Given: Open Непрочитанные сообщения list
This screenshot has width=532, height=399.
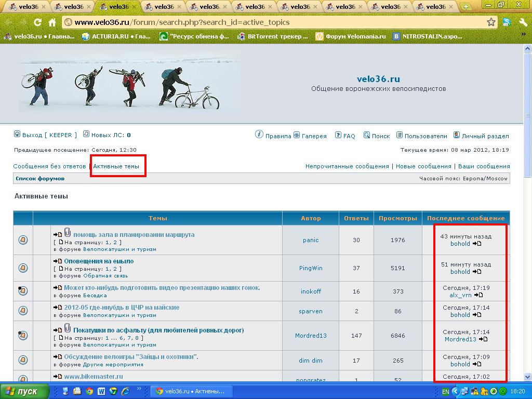Looking at the screenshot, I should point(347,166).
